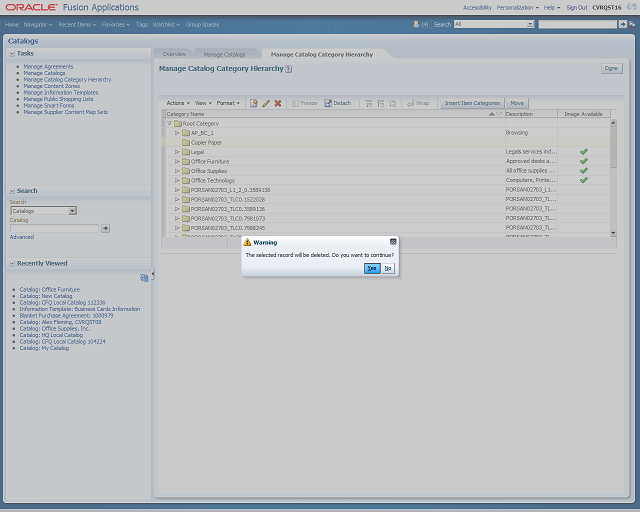Viewport: 640px width, 512px height.
Task: Cancel deletion by clicking No
Action: [388, 268]
